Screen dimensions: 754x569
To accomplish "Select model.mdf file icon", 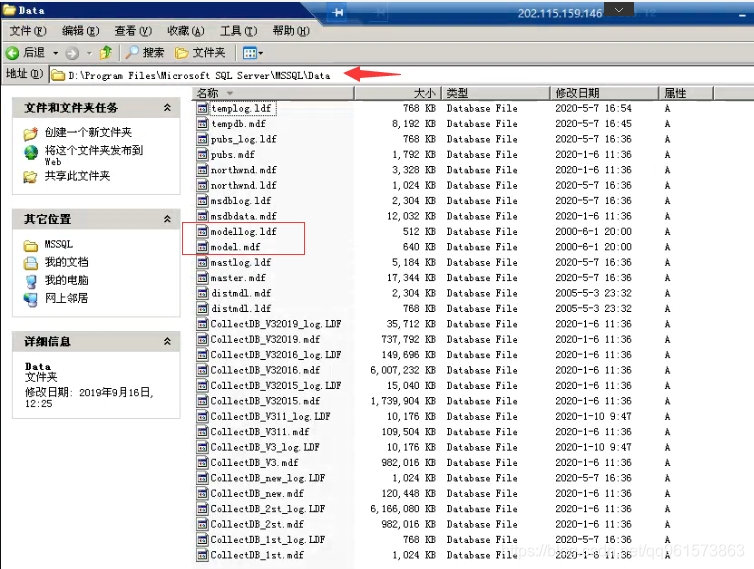I will (202, 247).
